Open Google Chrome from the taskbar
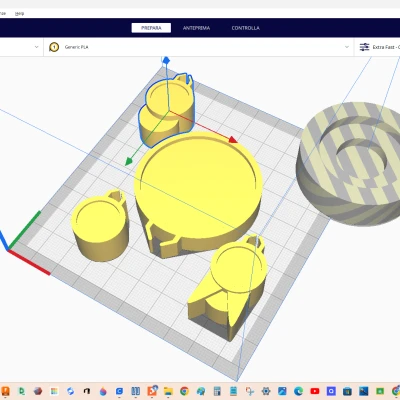This screenshot has width=400, height=400. tap(184, 391)
